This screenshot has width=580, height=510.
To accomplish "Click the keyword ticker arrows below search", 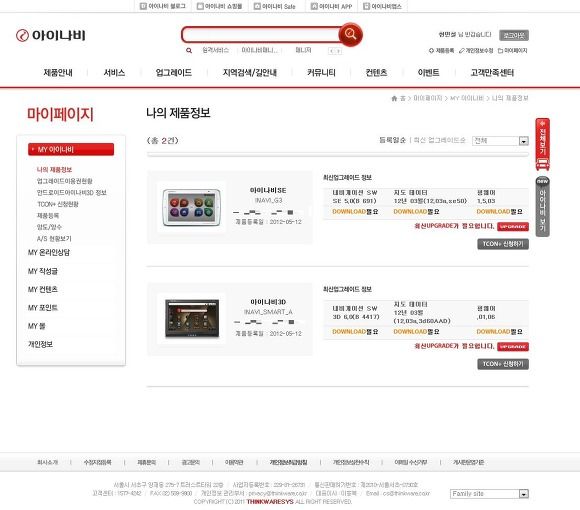I will tap(335, 51).
